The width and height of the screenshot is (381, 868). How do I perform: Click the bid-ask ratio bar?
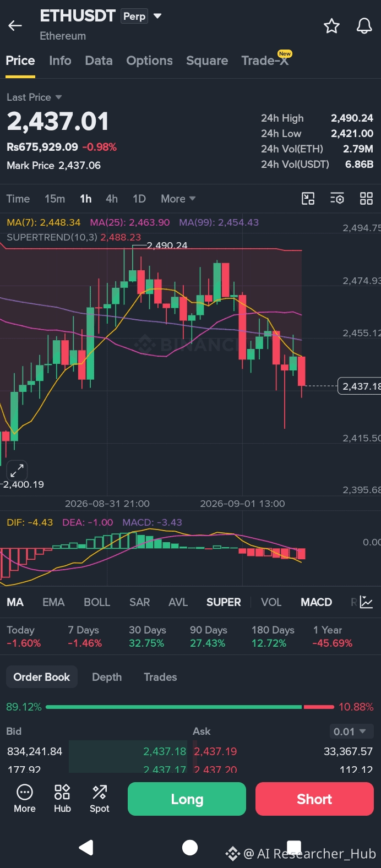(190, 707)
